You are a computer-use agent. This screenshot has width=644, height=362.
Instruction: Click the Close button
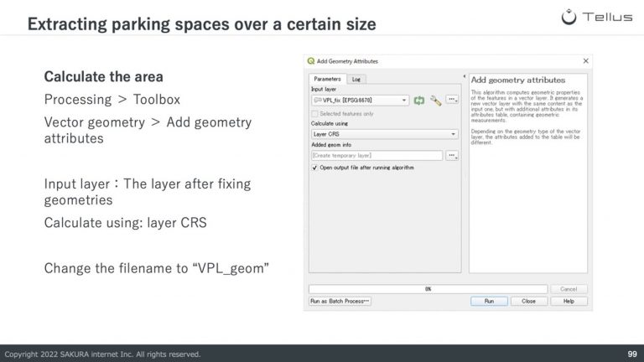point(528,302)
